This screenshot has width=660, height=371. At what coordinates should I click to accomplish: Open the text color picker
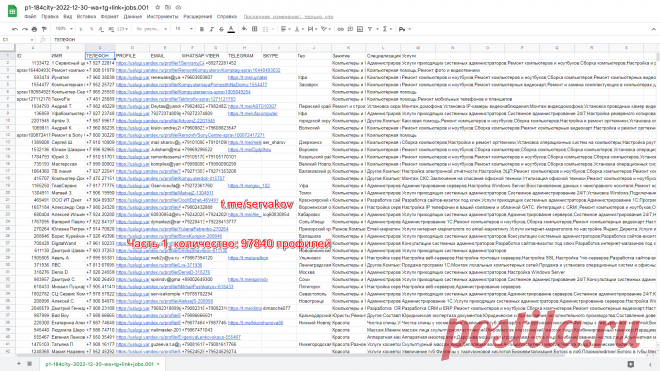click(231, 29)
